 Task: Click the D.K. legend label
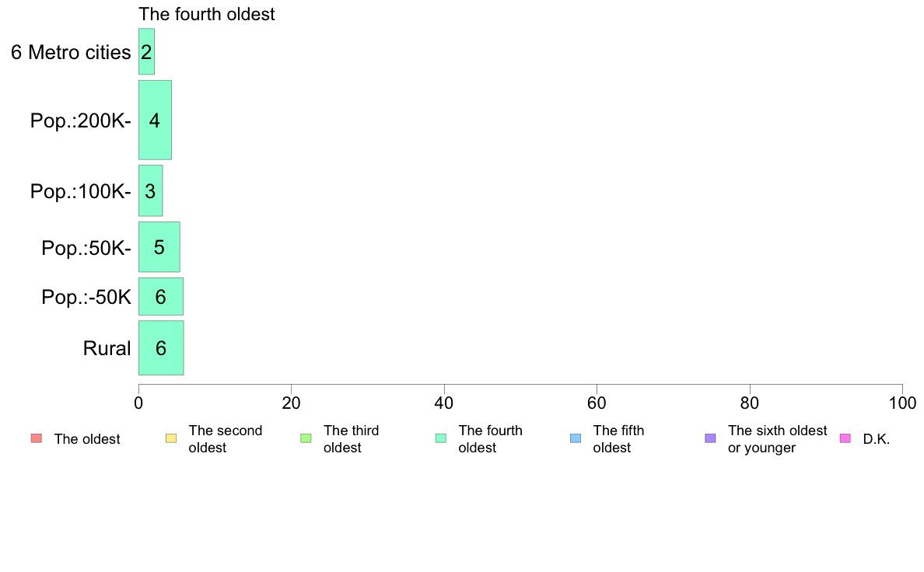(x=876, y=439)
